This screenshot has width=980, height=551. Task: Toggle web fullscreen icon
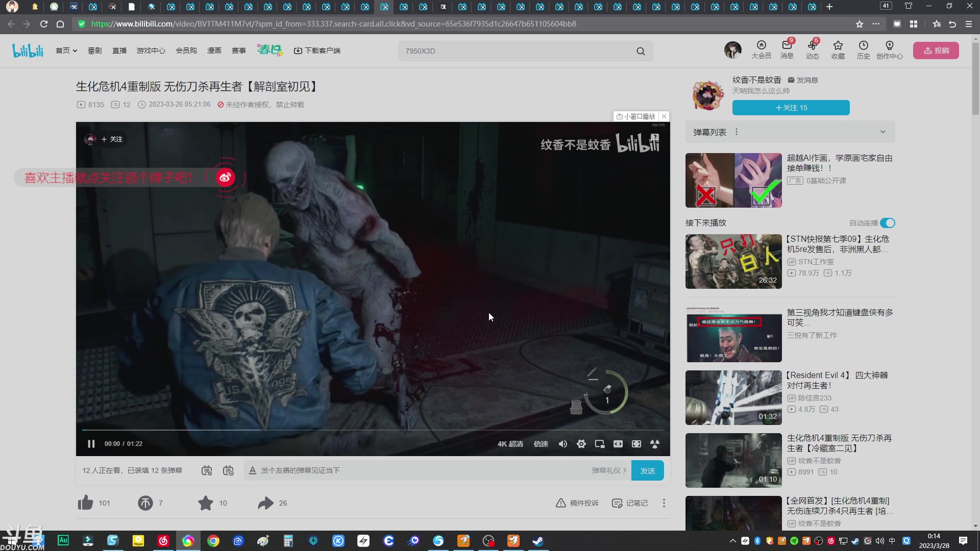coord(636,444)
